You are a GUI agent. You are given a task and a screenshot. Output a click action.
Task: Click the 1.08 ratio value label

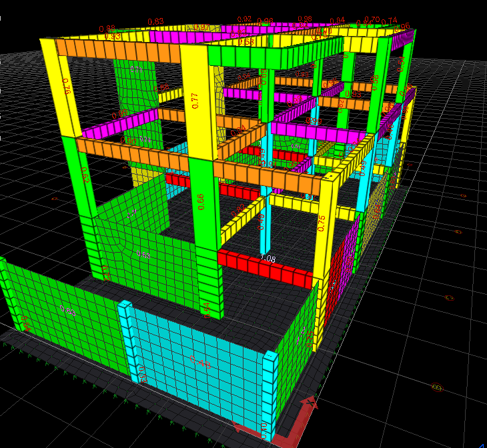(268, 258)
